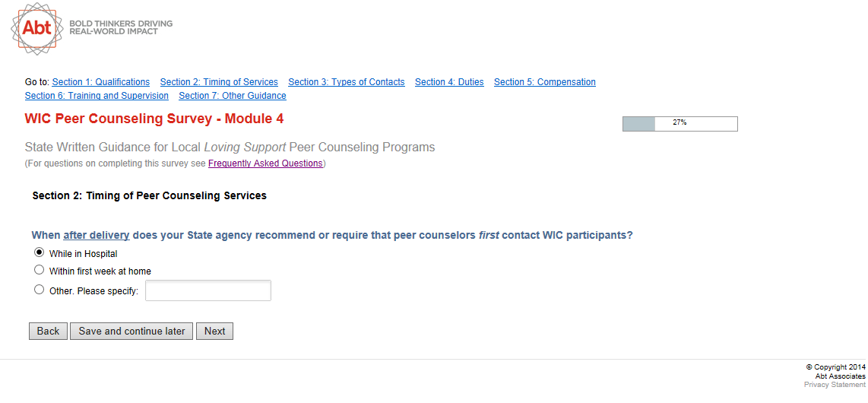Click the 'after delivery' underlined term
The height and width of the screenshot is (403, 868).
(x=97, y=235)
